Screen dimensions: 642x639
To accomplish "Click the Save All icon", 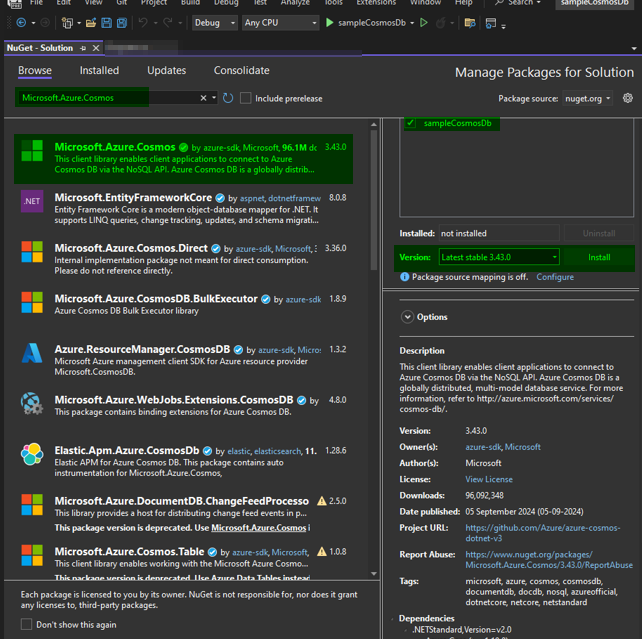I will [x=122, y=23].
